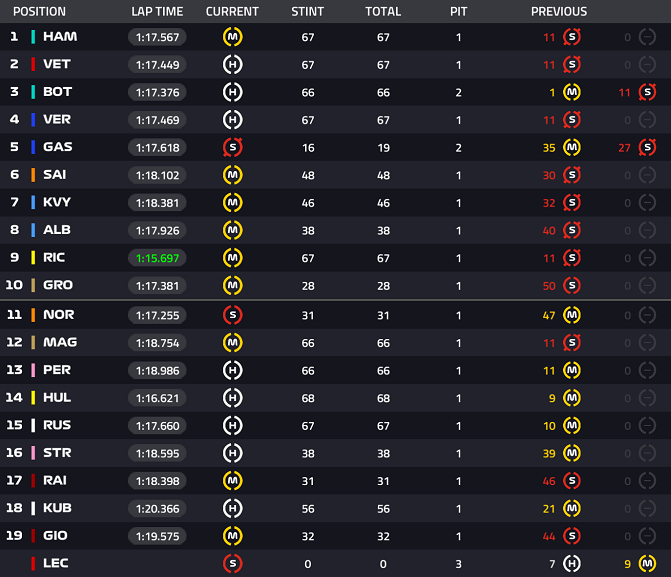
Task: Click the yellow team color bar beside RIC
Action: pos(33,258)
